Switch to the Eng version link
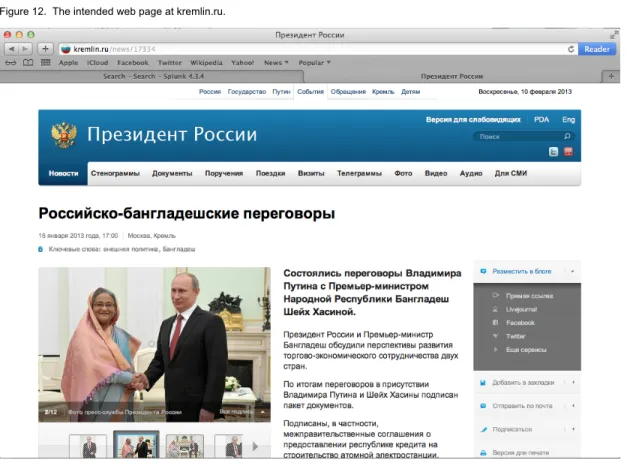Screen dimensions: 630x466 point(568,120)
